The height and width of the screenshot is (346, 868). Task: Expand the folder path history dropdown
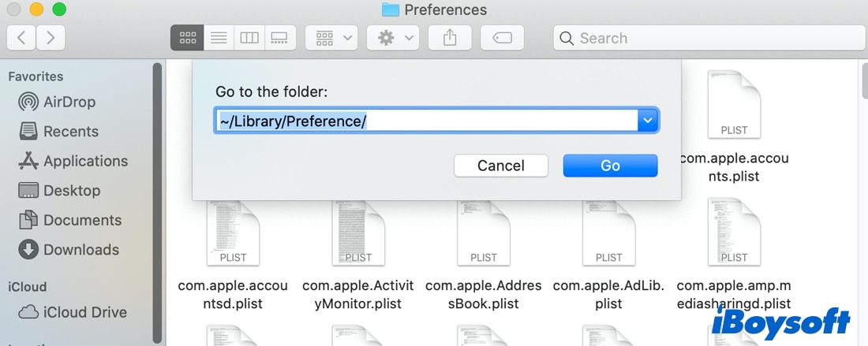tap(648, 121)
